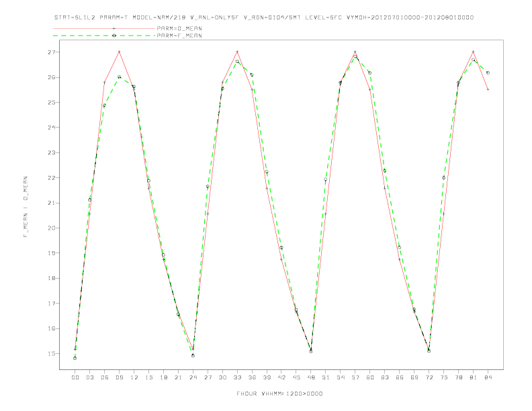Click y-axis tick value 20

pos(51,228)
